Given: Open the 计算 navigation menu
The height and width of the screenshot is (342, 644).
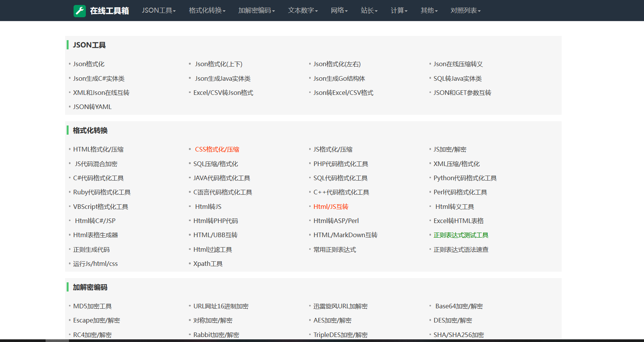Looking at the screenshot, I should (x=399, y=11).
